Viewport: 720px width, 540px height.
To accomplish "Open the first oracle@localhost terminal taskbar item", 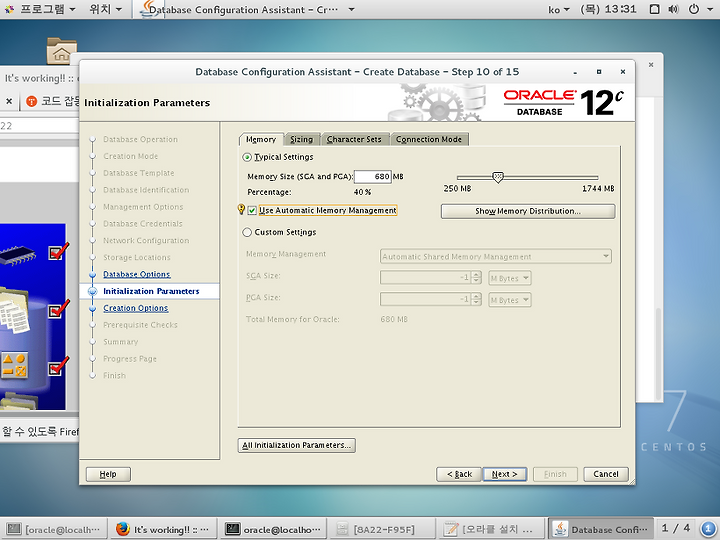I will click(55, 529).
